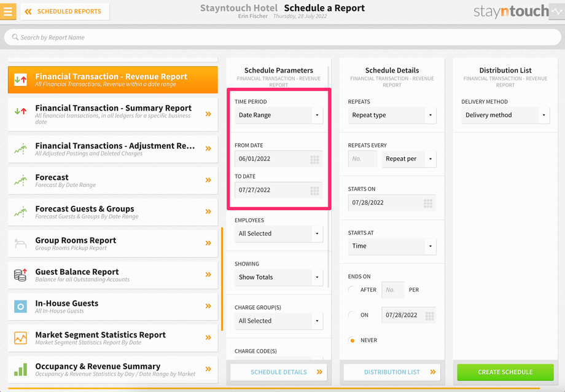This screenshot has height=392, width=565.
Task: Click the orange report list scrollbar
Action: point(222,279)
